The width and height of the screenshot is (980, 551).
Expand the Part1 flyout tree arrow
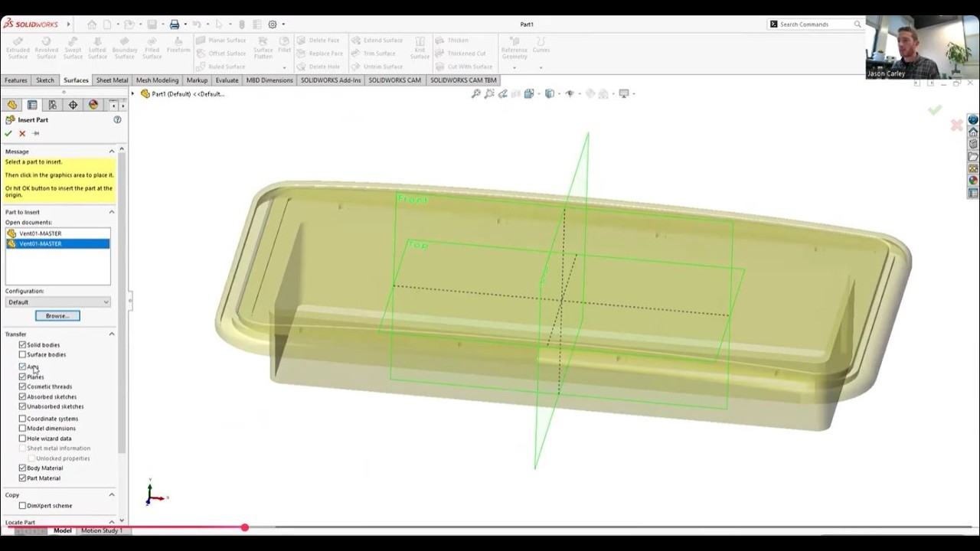[132, 94]
